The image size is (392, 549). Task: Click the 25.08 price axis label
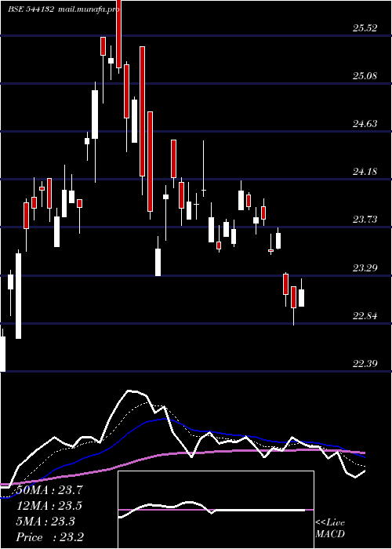pyautogui.click(x=365, y=75)
